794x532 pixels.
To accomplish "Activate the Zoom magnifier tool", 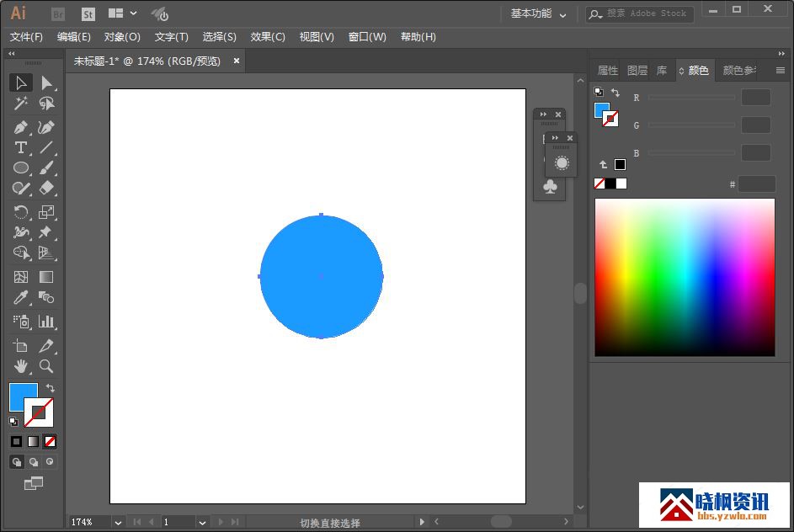I will pos(46,366).
